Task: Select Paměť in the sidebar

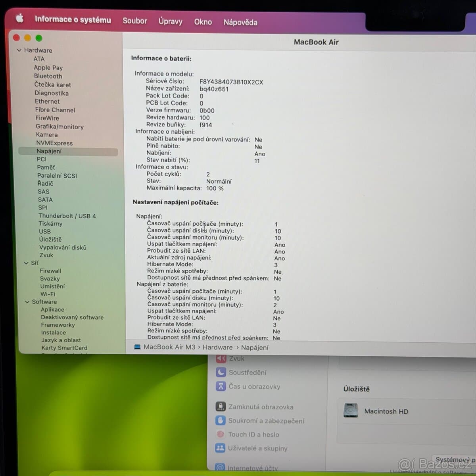Action: click(46, 167)
